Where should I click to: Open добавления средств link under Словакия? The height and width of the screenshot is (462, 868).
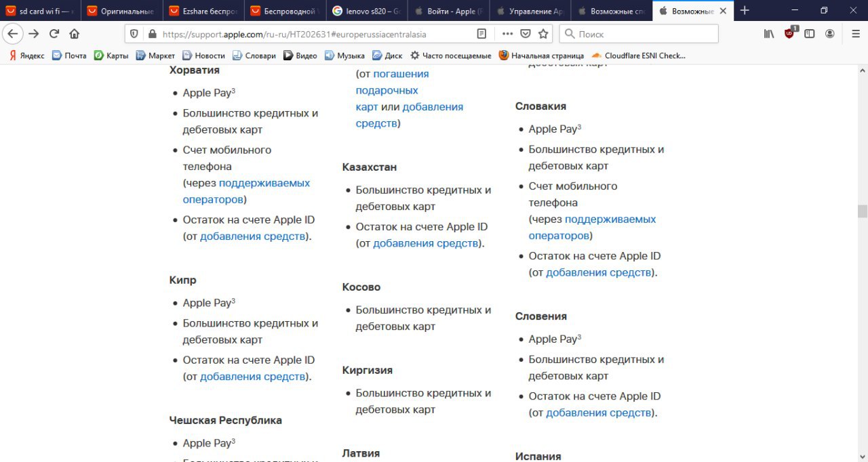click(599, 272)
